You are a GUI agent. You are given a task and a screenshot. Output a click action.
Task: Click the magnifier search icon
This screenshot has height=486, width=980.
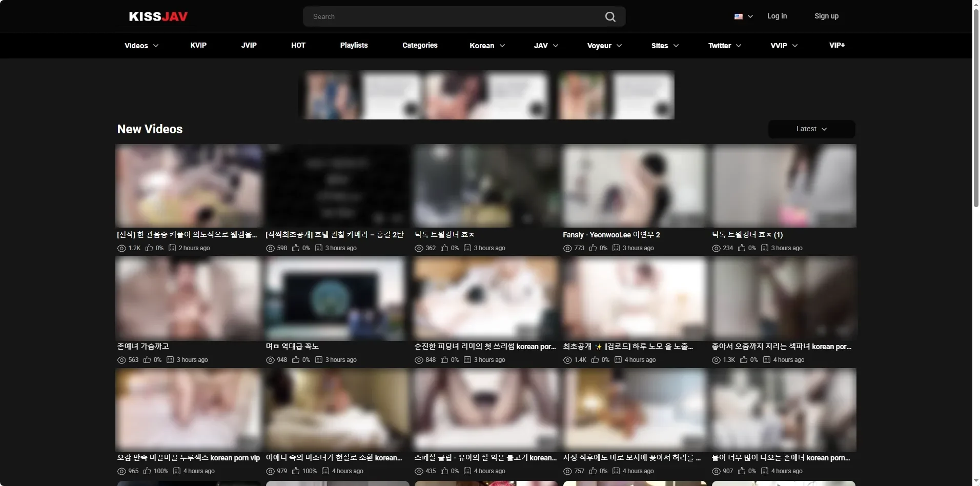(x=610, y=17)
